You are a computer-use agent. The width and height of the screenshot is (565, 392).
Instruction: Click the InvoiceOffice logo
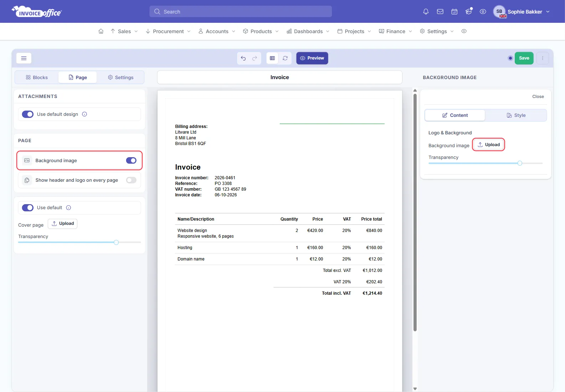[37, 12]
